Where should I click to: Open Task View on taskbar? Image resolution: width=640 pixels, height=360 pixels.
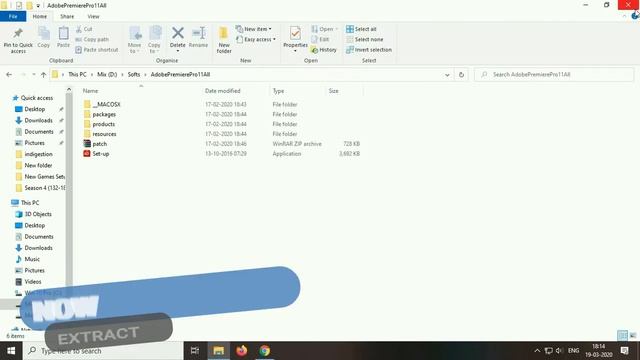coord(195,351)
